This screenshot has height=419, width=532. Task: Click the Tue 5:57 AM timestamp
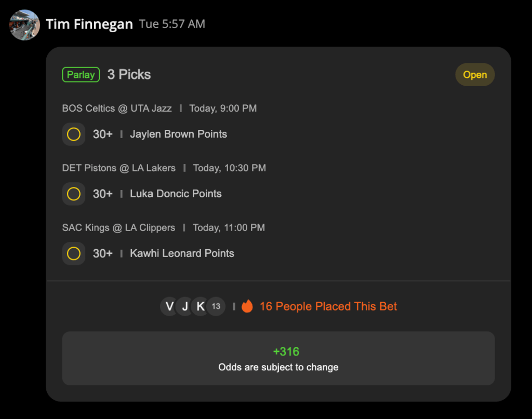[x=172, y=24]
